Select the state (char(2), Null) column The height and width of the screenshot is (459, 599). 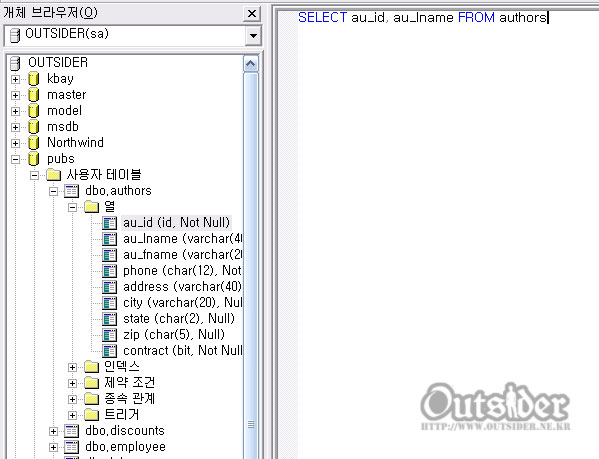tap(179, 318)
